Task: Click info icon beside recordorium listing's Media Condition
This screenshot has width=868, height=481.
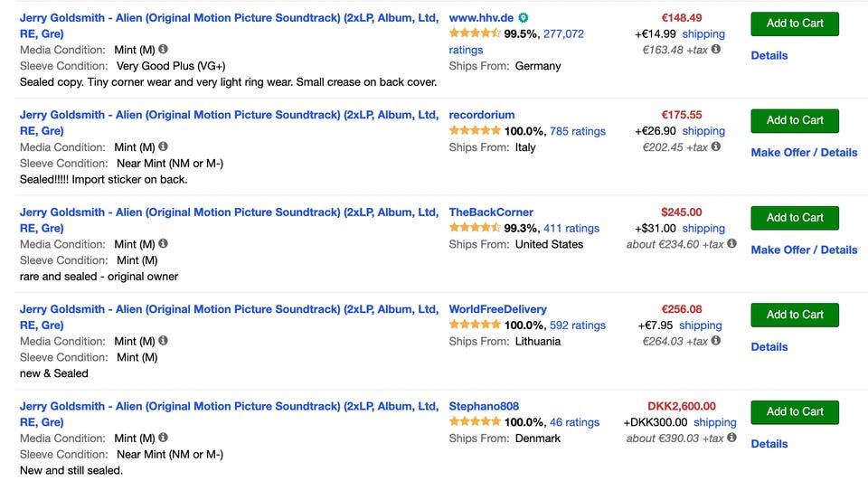Action: [164, 146]
